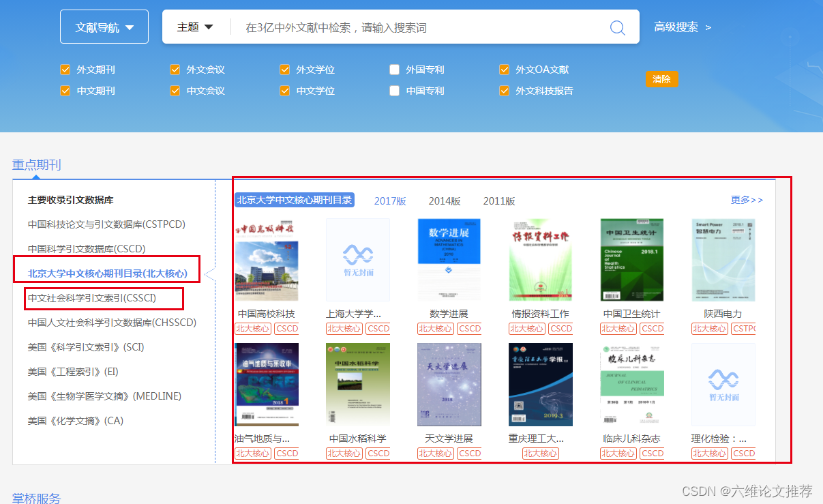
Task: Click the 主要收录引文数据库 heading text
Action: tap(71, 200)
